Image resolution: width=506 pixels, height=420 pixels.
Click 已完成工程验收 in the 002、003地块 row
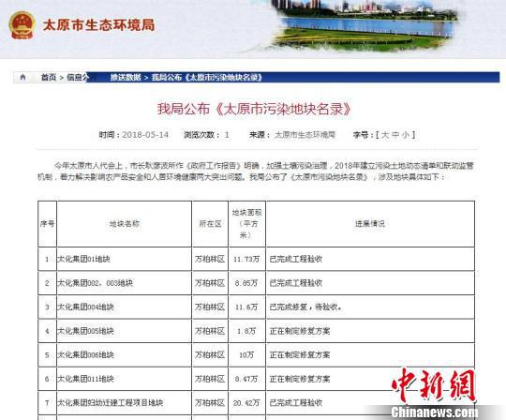(296, 283)
